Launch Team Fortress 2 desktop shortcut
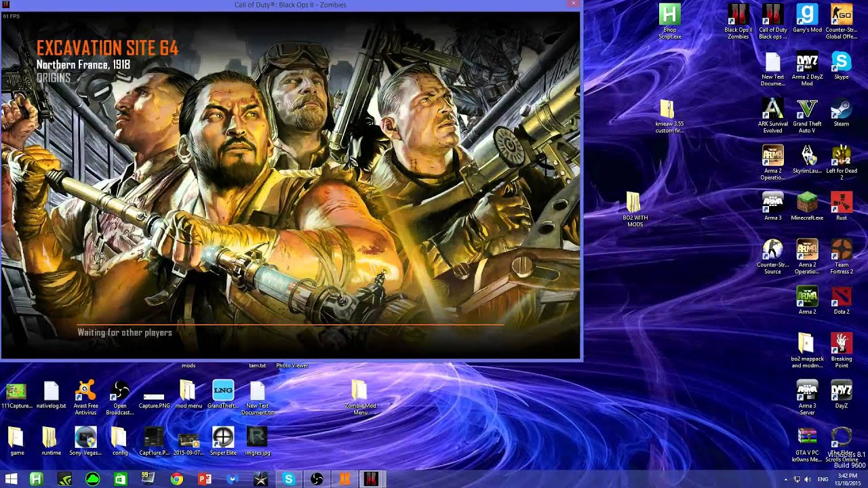 pos(842,256)
